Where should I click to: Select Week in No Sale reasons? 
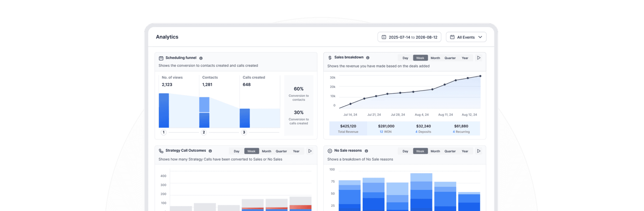click(x=420, y=151)
